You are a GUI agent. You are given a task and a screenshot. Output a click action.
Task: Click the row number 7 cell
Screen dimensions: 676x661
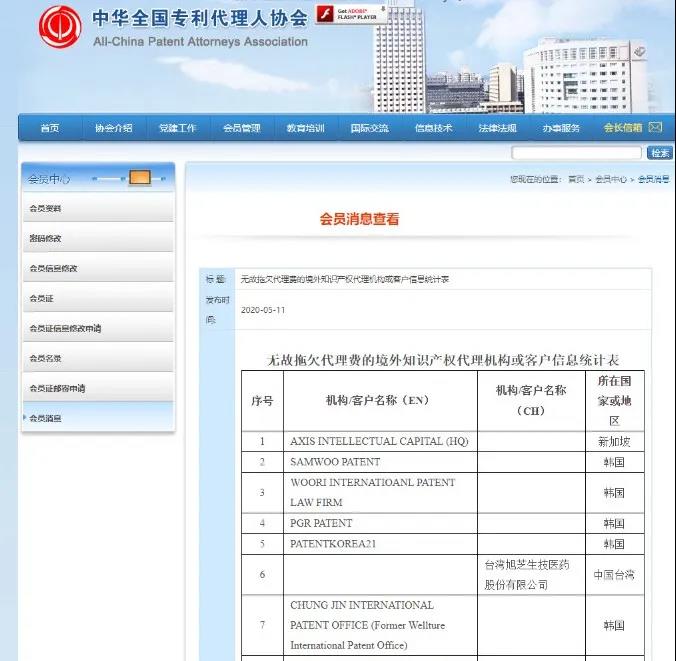[262, 625]
